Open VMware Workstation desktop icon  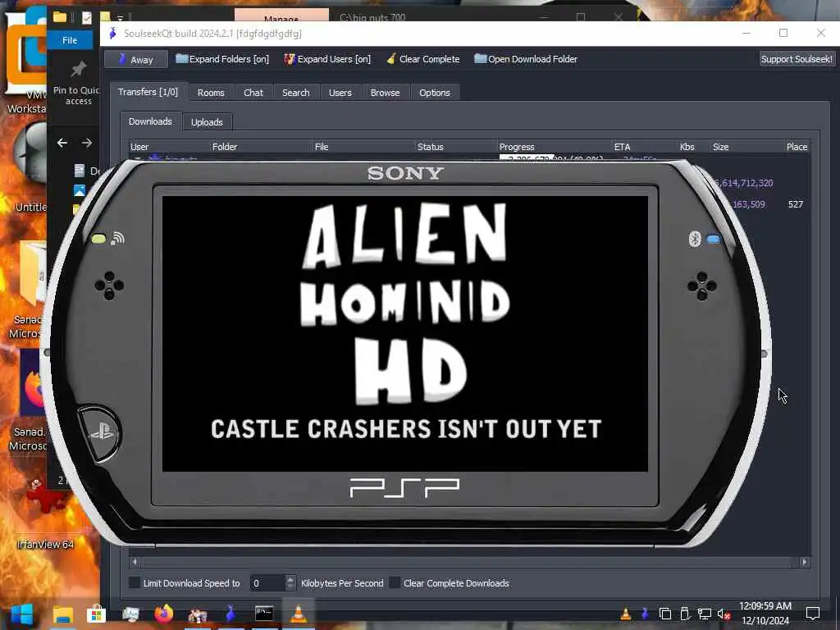click(x=25, y=59)
